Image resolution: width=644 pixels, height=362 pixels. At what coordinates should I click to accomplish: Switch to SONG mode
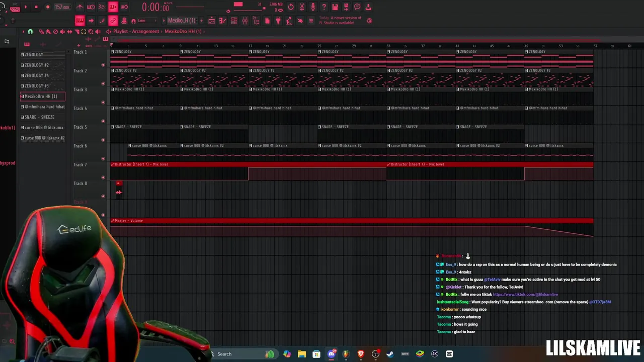tap(15, 10)
